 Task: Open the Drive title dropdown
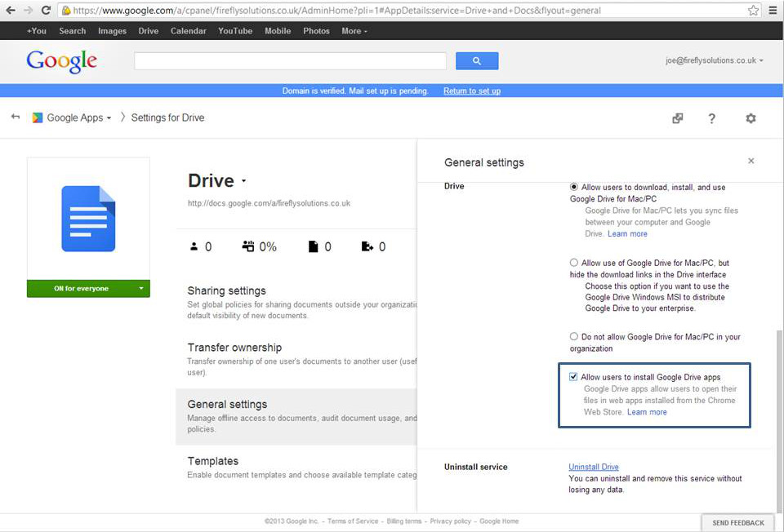click(243, 181)
